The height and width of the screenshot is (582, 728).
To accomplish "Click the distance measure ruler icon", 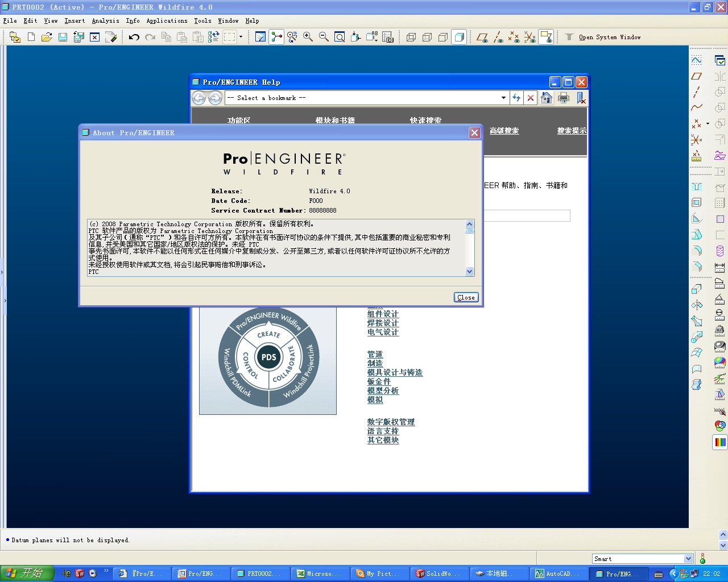I will pyautogui.click(x=720, y=267).
